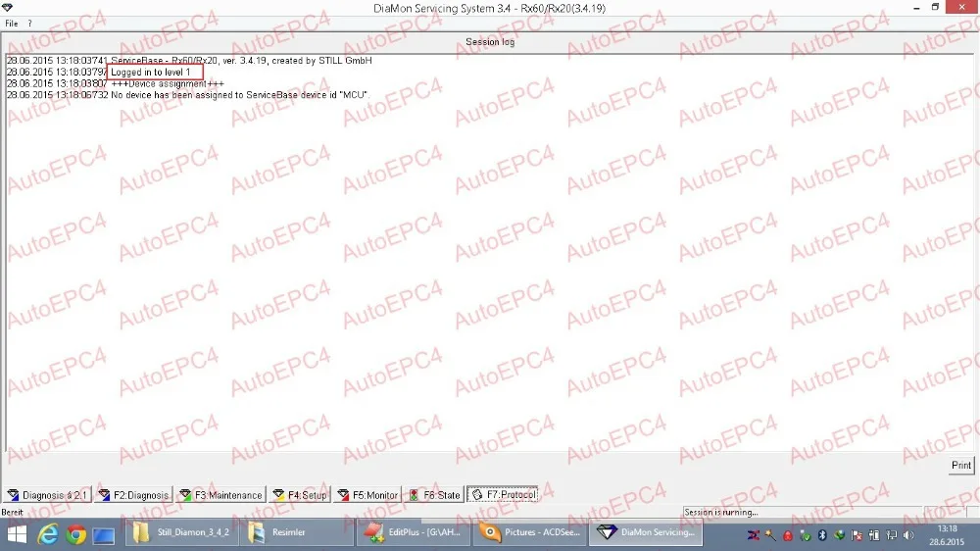
Task: Click the green check device tray icon
Action: [806, 536]
